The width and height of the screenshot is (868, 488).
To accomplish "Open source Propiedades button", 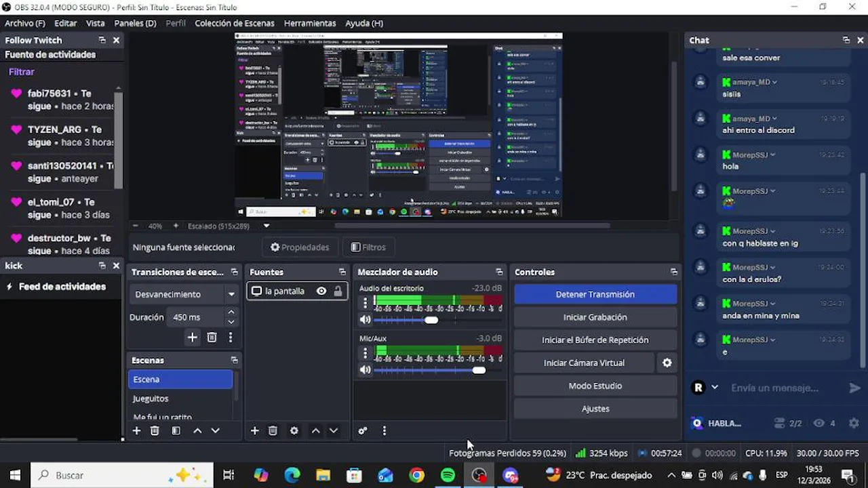I will pyautogui.click(x=300, y=247).
